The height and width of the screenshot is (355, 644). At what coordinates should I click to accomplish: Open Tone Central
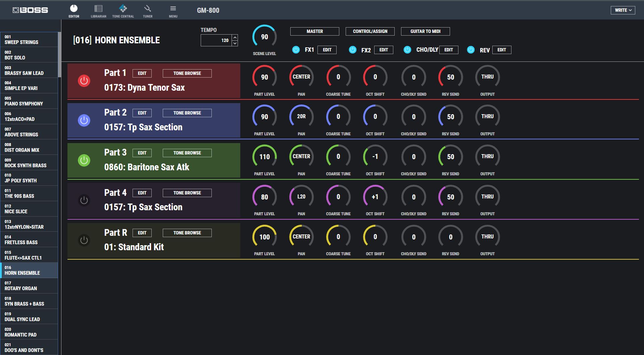tap(123, 10)
